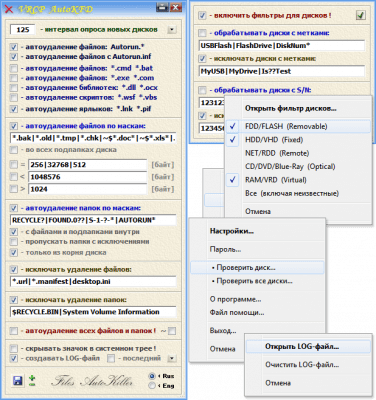Enable auto-delete of *.dll *.ocx libraries
This screenshot has height=400, width=376.
click(x=14, y=88)
